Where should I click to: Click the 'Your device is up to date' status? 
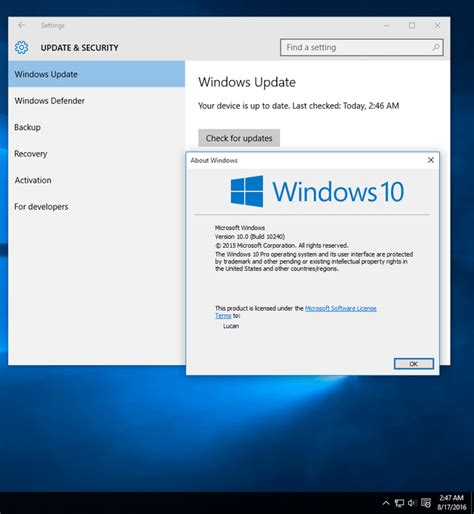(x=299, y=106)
